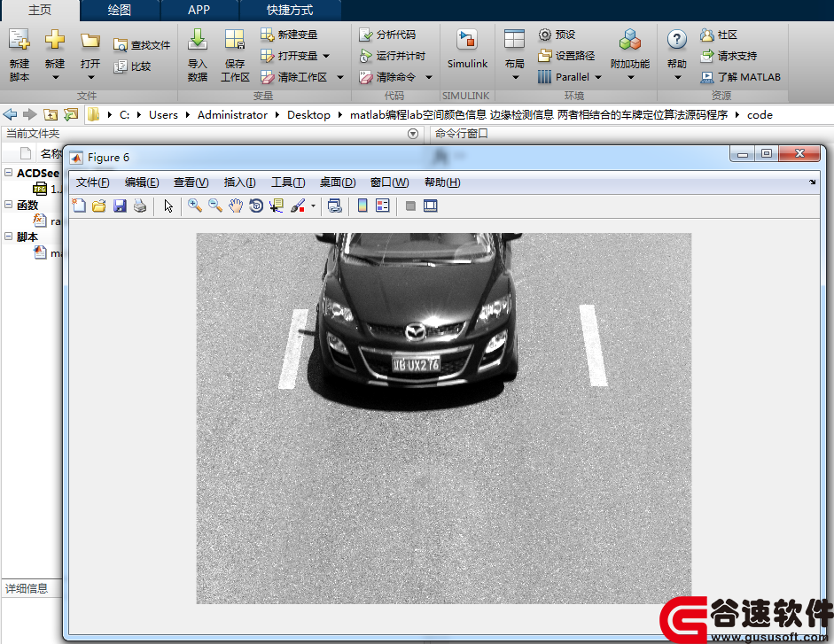Open the 窗口(W) menu in Figure 6
Image resolution: width=834 pixels, height=644 pixels.
(x=389, y=182)
